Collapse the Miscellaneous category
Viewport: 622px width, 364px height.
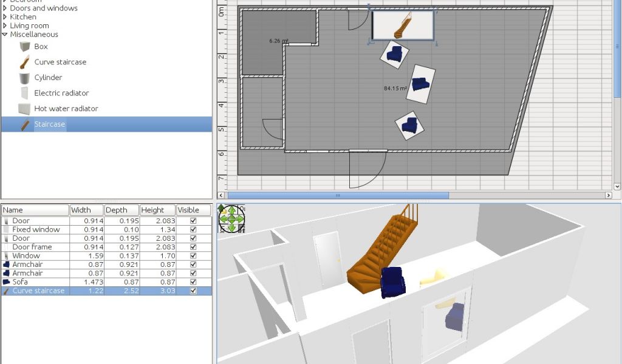click(x=5, y=35)
